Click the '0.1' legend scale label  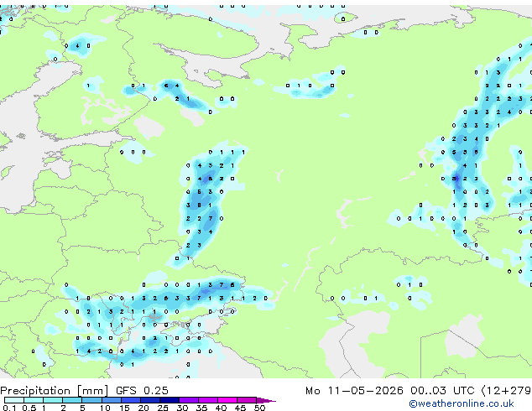point(9,408)
